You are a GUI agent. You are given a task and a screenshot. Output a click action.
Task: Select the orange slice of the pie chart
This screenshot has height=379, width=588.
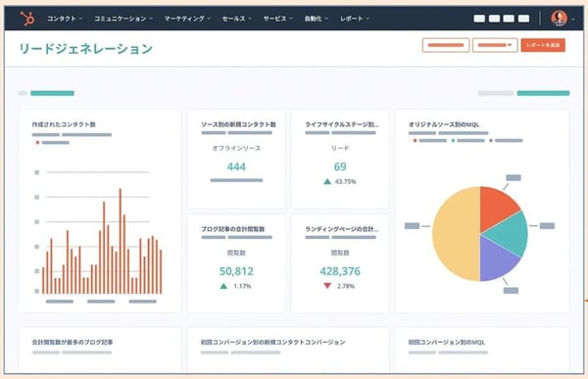tap(497, 208)
